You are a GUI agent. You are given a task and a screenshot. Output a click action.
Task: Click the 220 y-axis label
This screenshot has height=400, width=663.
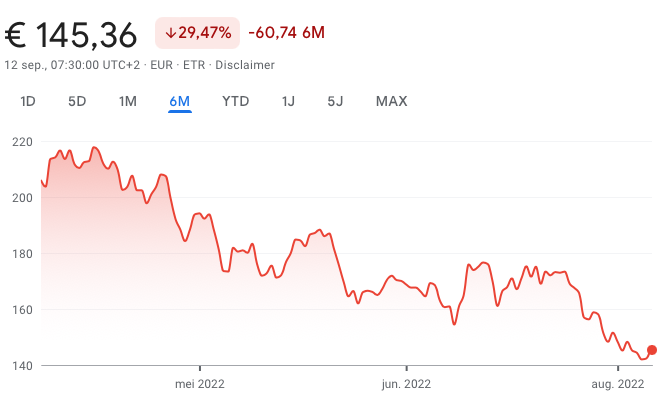pyautogui.click(x=22, y=142)
